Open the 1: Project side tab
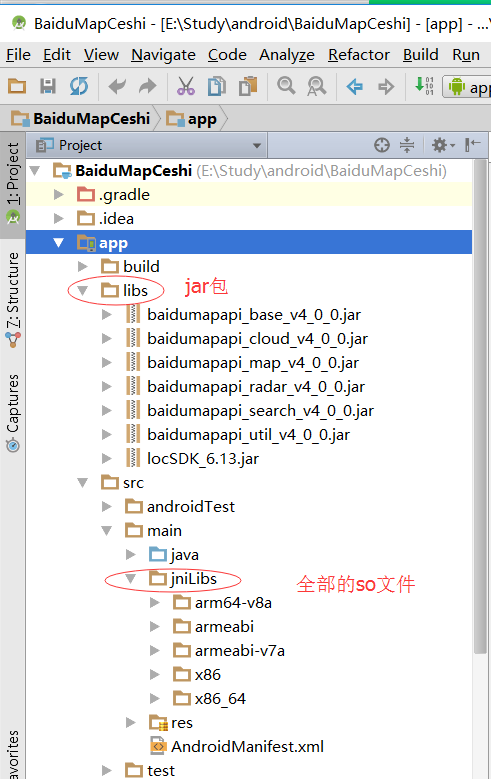 pos(13,184)
